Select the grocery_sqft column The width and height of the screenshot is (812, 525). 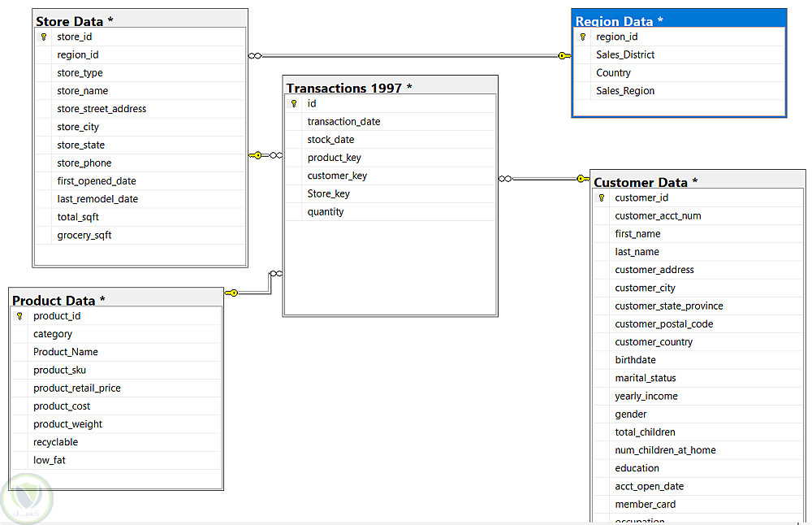(x=140, y=236)
